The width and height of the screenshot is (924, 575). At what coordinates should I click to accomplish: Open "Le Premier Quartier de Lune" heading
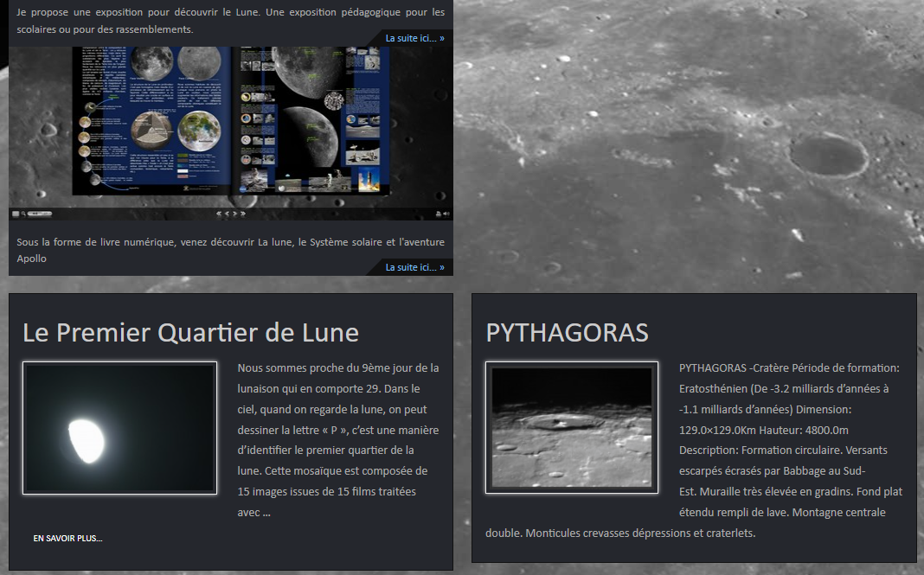(x=190, y=332)
